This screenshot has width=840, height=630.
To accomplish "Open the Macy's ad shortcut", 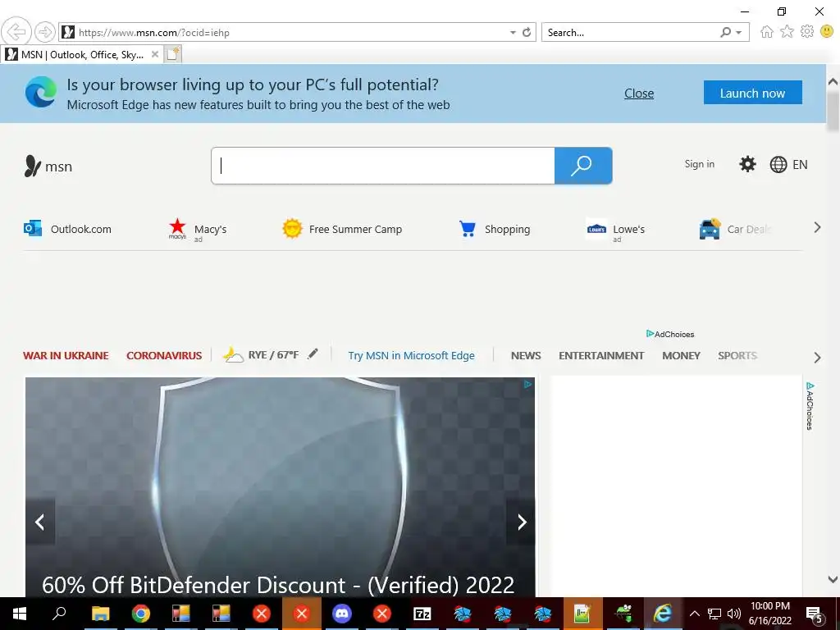I will [x=198, y=230].
